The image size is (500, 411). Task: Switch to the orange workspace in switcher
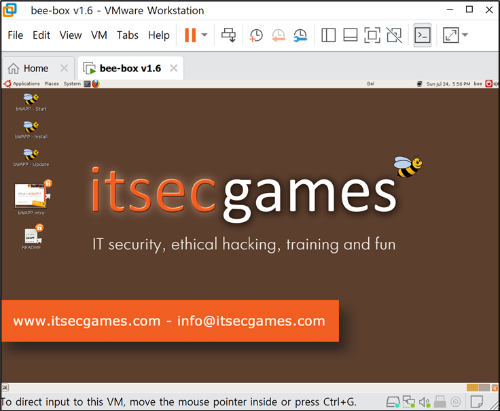(472, 387)
